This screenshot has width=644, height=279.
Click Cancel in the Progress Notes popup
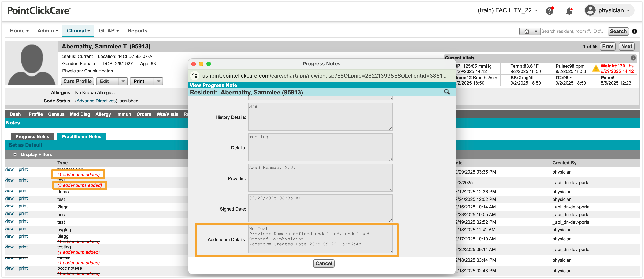point(324,263)
